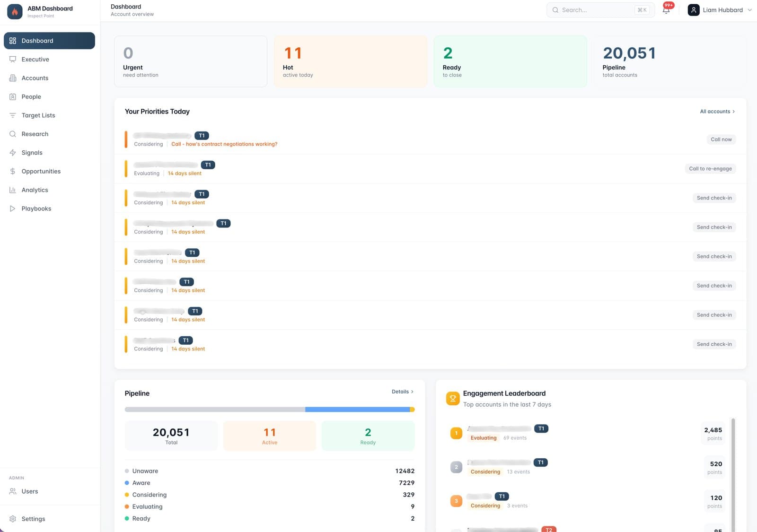Click the Research magnifier icon
The height and width of the screenshot is (532, 757).
click(13, 134)
